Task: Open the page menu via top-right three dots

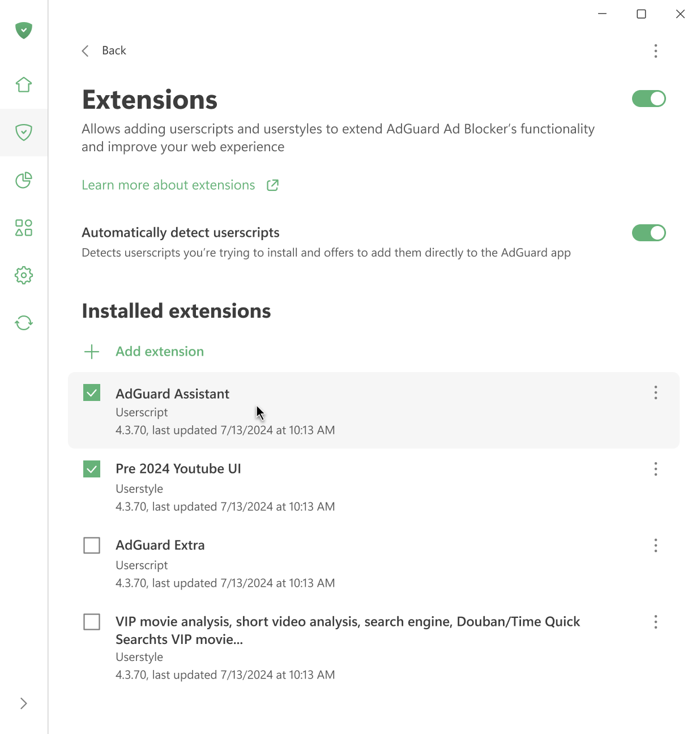Action: click(655, 51)
